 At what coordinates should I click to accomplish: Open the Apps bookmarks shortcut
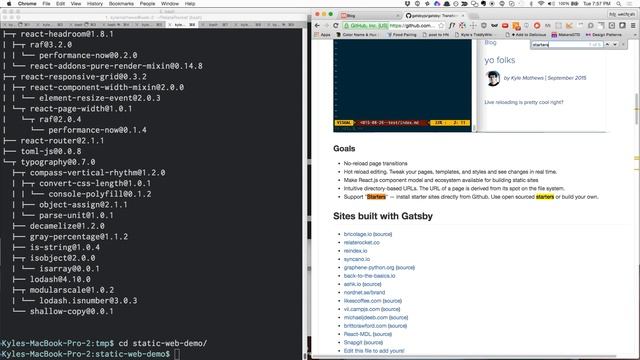pyautogui.click(x=323, y=35)
